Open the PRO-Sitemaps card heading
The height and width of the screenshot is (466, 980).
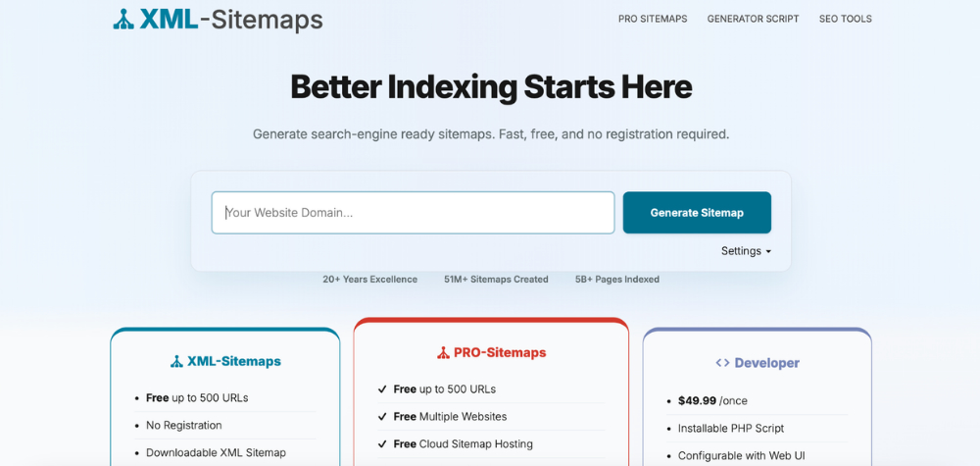(500, 353)
